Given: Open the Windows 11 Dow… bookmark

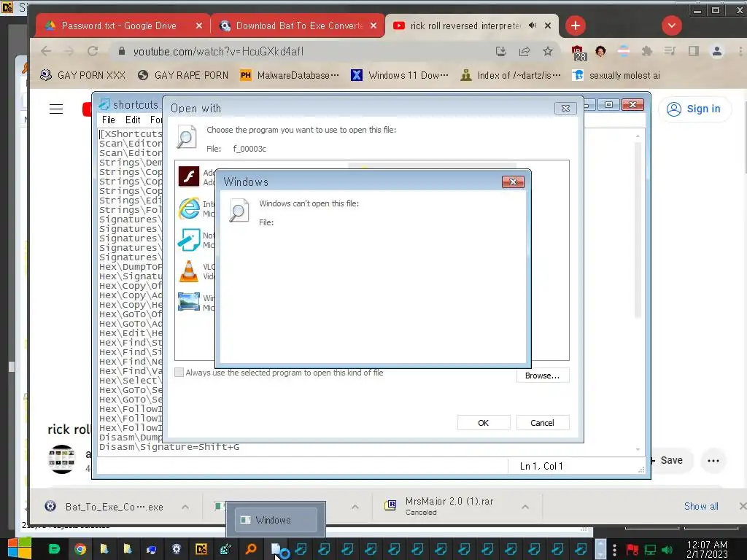Looking at the screenshot, I should [x=400, y=75].
